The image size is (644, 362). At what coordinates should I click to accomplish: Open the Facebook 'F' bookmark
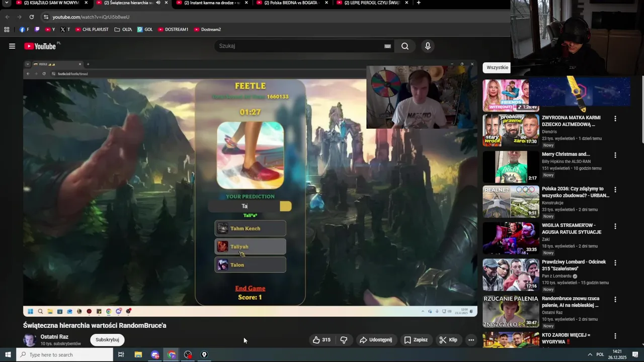[x=24, y=30]
